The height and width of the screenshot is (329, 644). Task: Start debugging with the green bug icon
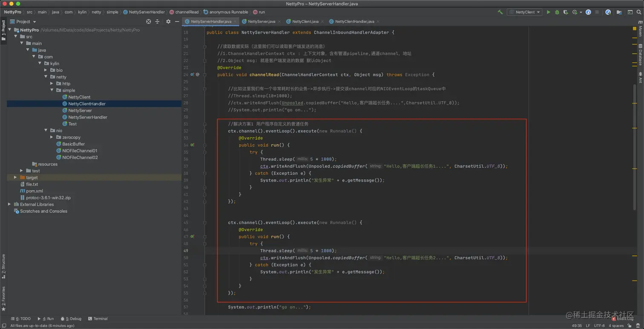(557, 12)
